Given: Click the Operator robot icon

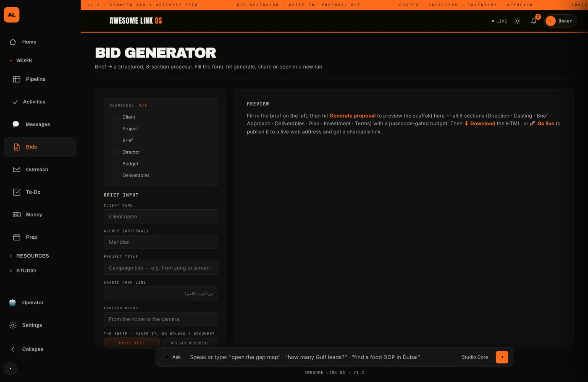Looking at the screenshot, I should pos(13,303).
